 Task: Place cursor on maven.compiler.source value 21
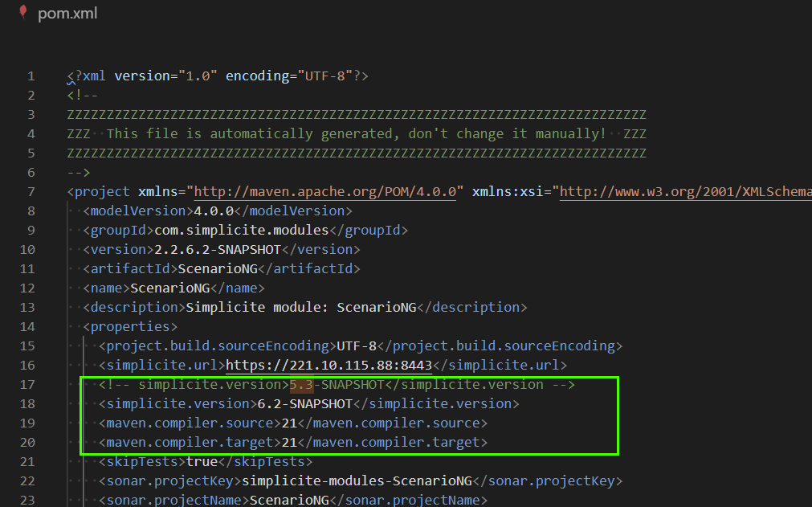coord(289,423)
